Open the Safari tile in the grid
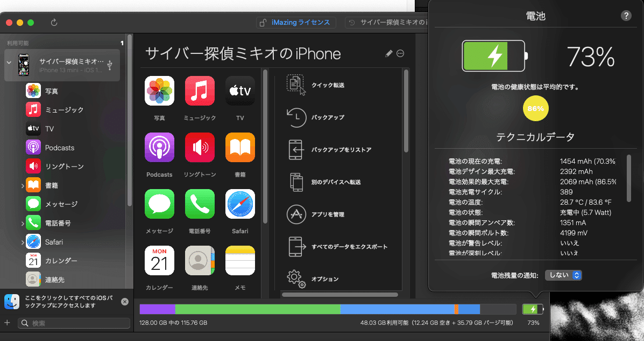The image size is (644, 341). [240, 204]
